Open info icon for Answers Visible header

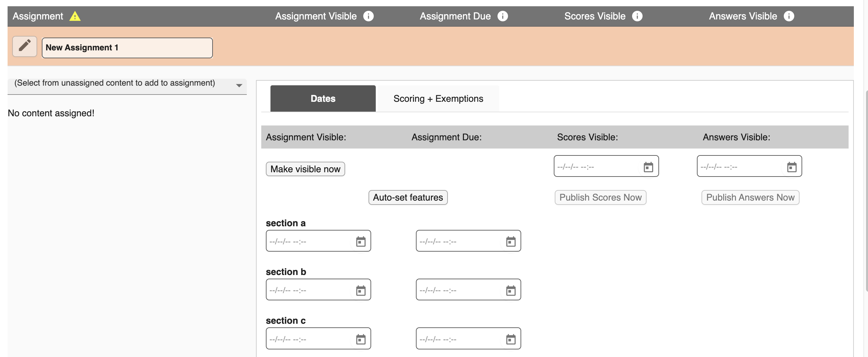pos(788,16)
